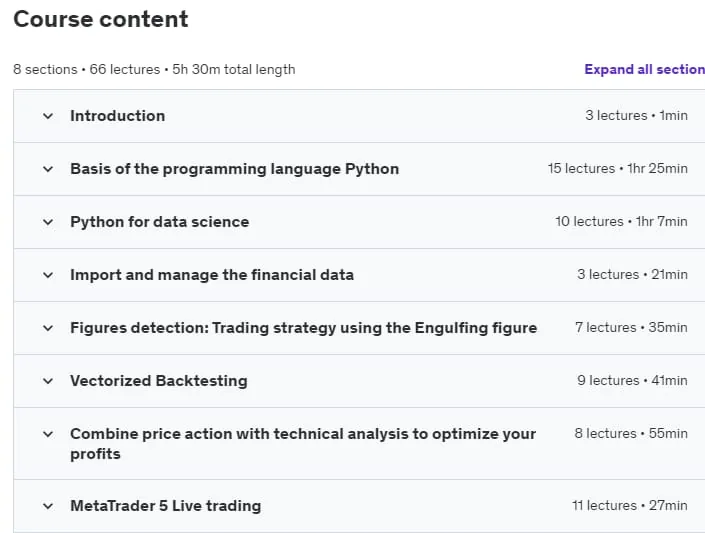Open chevron next to Figures detection section
The width and height of the screenshot is (705, 533).
pos(48,328)
